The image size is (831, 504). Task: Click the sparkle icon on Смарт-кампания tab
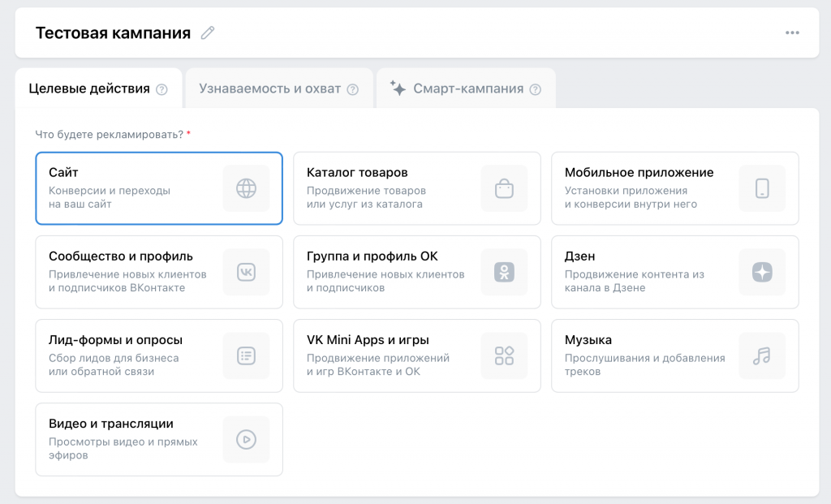398,88
